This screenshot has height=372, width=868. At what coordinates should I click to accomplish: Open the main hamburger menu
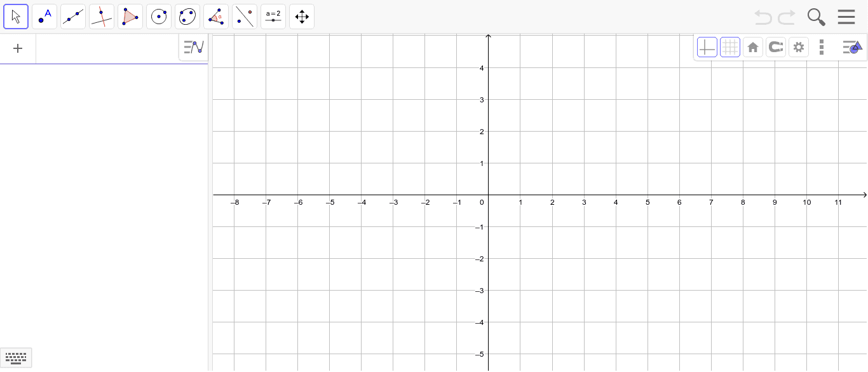pyautogui.click(x=846, y=17)
